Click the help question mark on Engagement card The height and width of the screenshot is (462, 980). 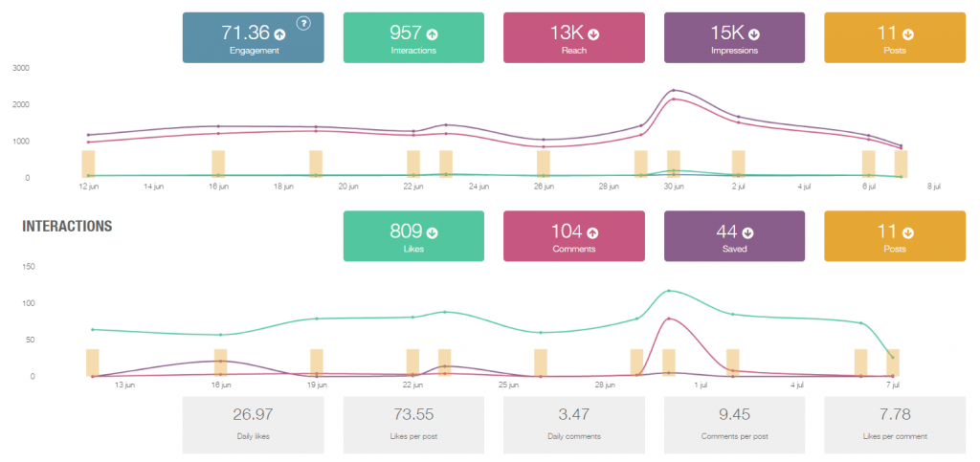303,24
